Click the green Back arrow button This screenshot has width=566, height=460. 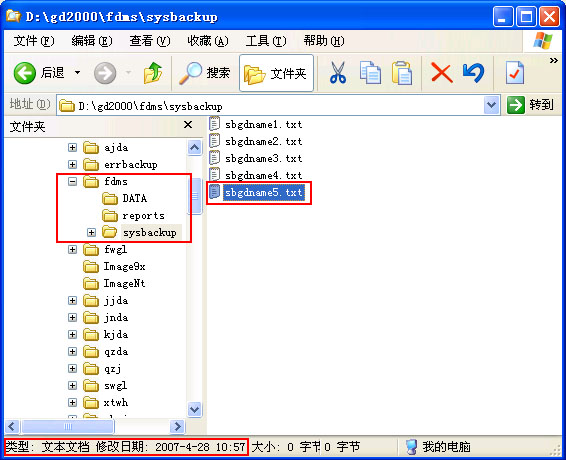click(x=25, y=73)
